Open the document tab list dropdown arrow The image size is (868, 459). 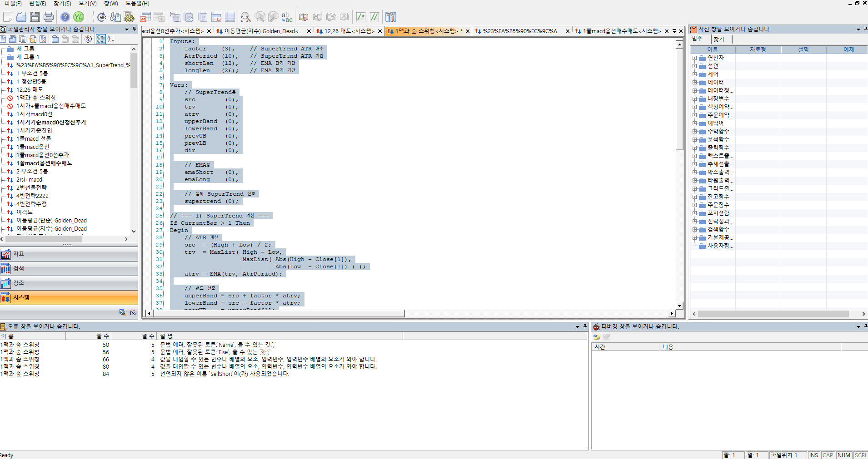click(x=674, y=31)
